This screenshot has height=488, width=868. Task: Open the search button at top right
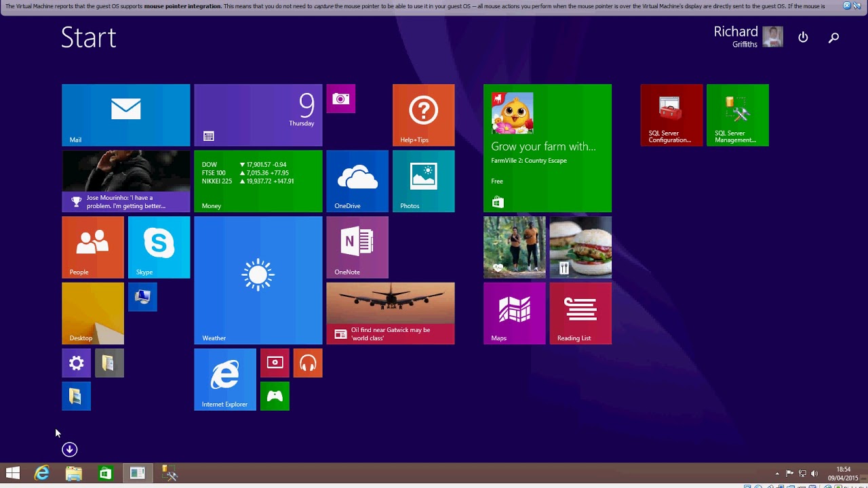833,37
